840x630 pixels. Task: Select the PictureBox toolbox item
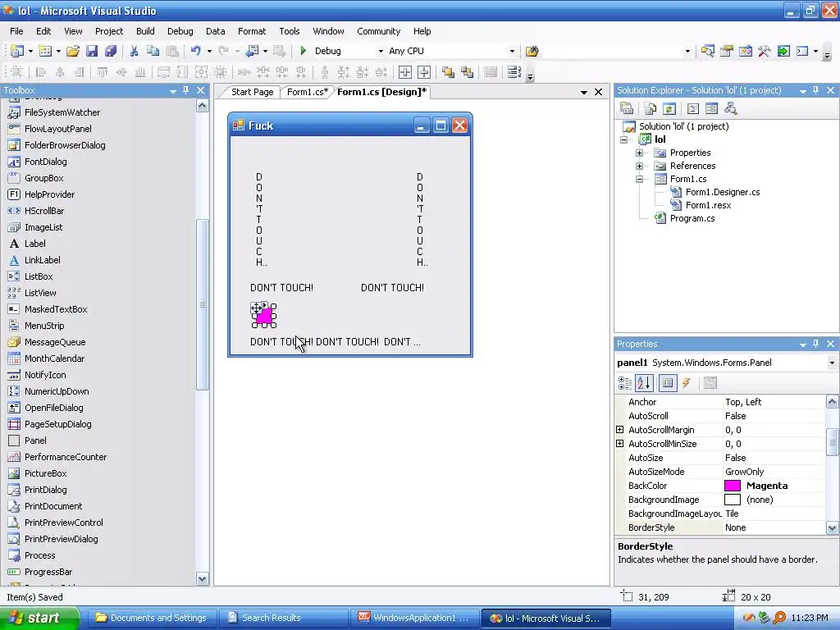[x=46, y=473]
